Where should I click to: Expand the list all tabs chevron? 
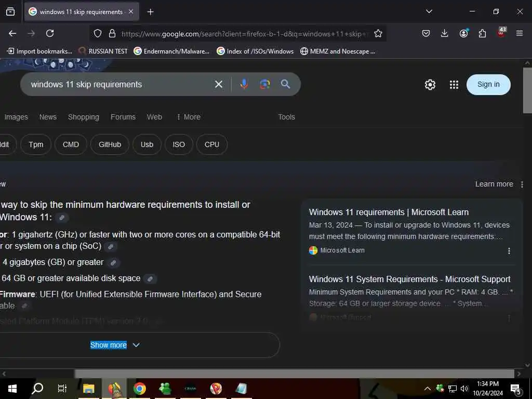(x=429, y=11)
